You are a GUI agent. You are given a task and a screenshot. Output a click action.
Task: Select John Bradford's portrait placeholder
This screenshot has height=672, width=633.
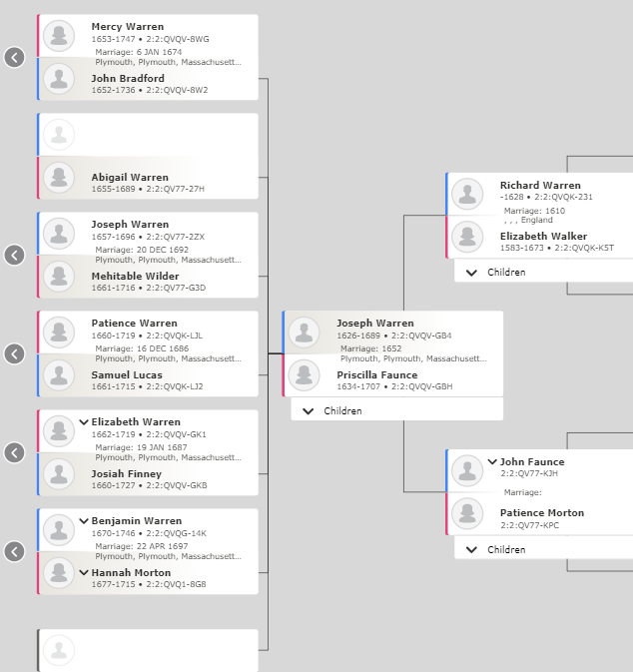click(x=59, y=79)
